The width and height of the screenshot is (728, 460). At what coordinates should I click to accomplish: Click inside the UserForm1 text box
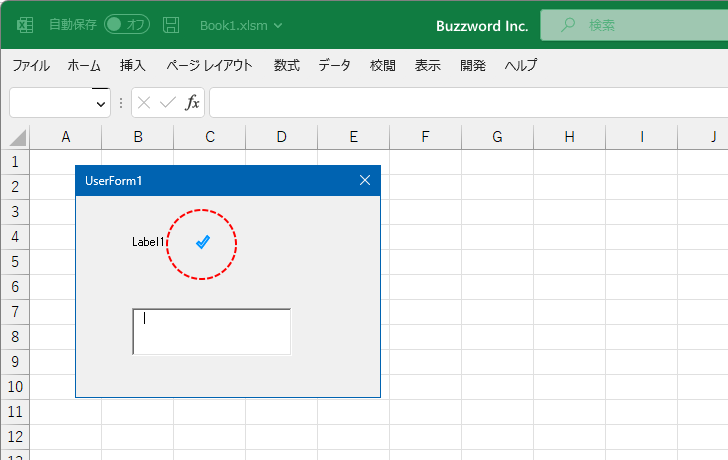(x=212, y=331)
